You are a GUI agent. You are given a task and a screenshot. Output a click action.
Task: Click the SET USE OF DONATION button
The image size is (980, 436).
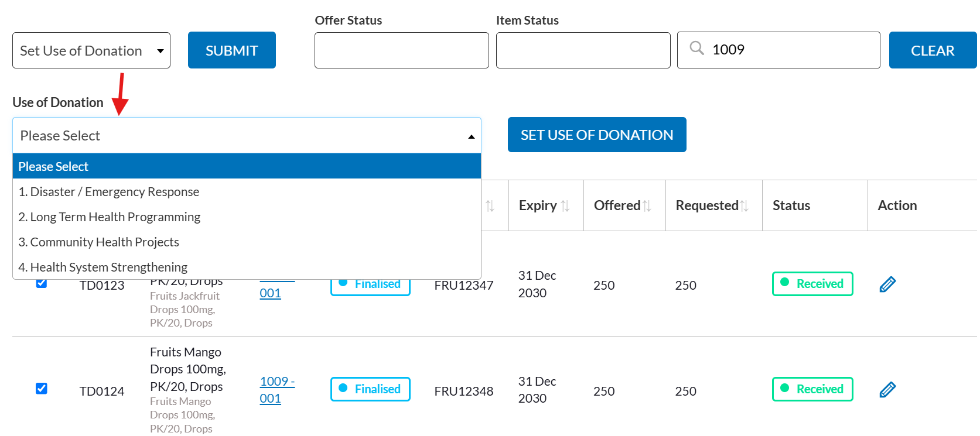pyautogui.click(x=596, y=135)
